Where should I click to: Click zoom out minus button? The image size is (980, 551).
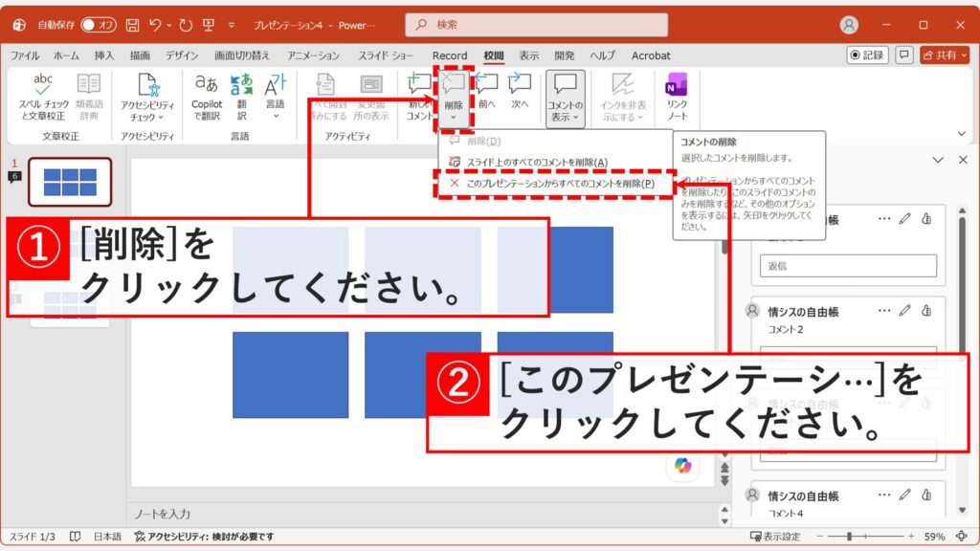820,537
